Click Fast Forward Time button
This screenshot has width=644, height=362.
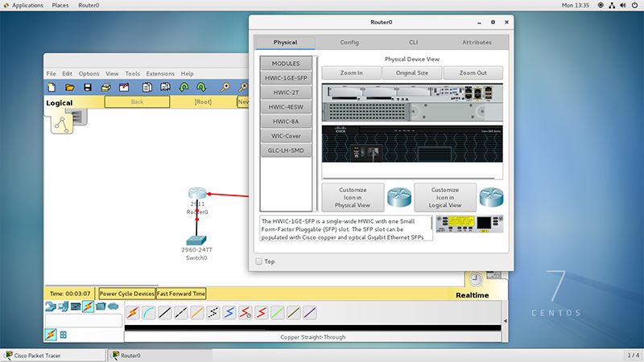click(x=181, y=294)
